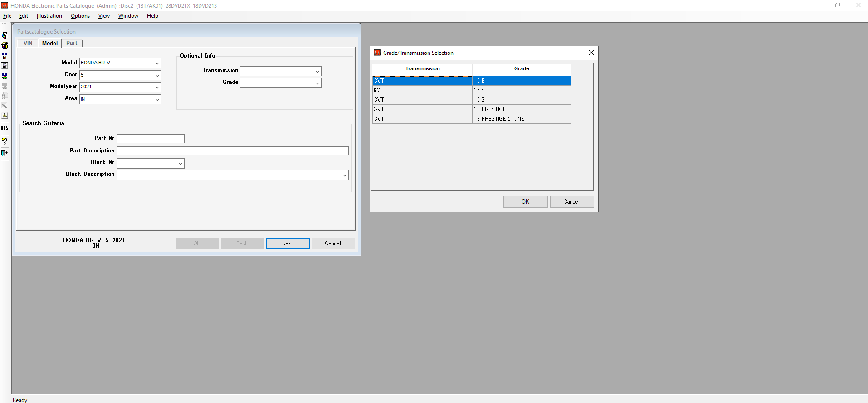Viewport: 868px width, 403px height.
Task: Click the person info icon in left toolbar
Action: pyautogui.click(x=5, y=56)
